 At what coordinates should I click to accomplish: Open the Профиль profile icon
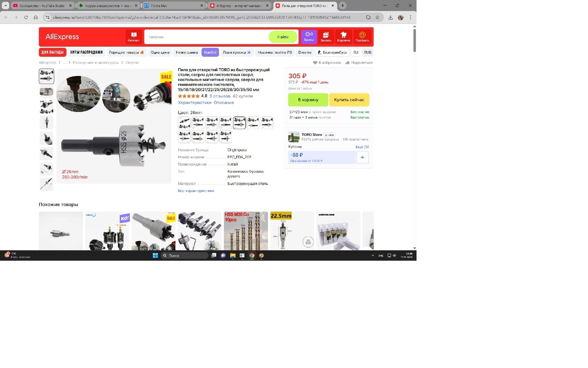pos(362,37)
